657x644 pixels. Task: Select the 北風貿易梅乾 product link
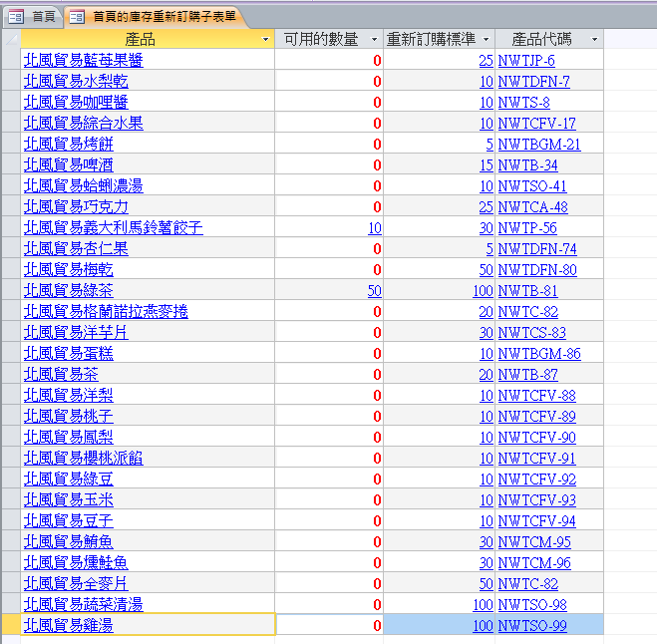point(69,270)
